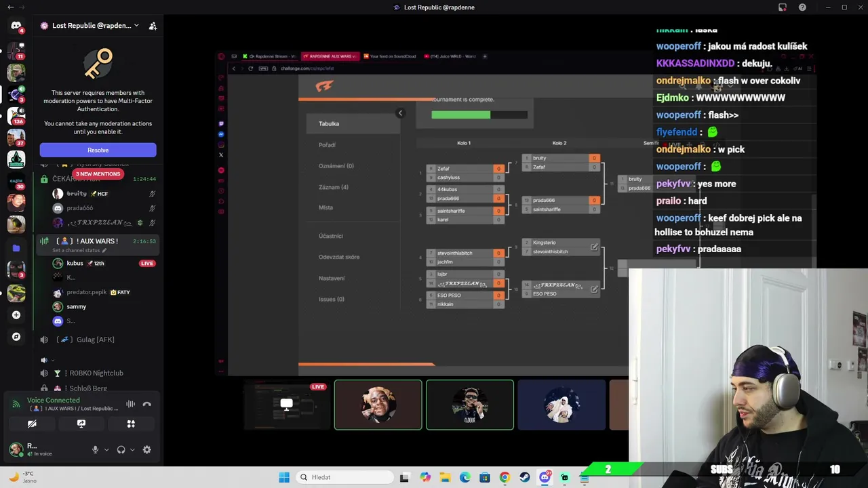Open Oznámení (0) sidebar item
868x488 pixels.
(336, 166)
